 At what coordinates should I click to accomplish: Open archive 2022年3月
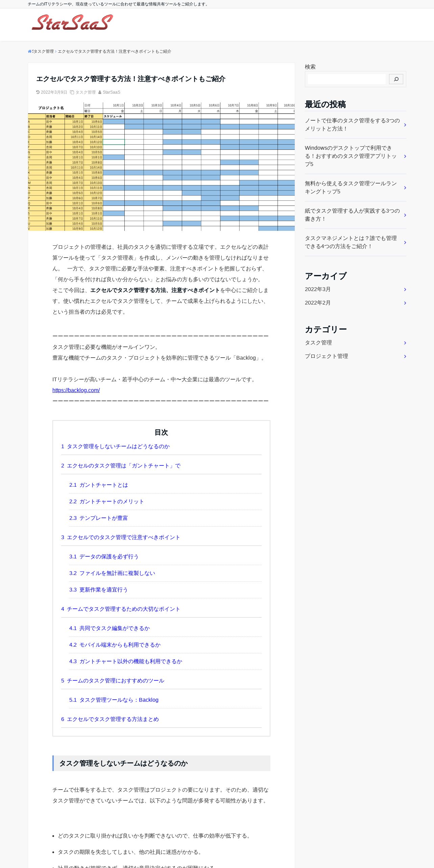(318, 289)
